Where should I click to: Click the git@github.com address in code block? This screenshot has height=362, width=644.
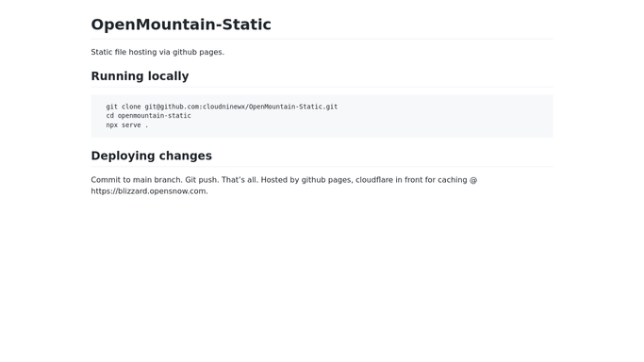172,107
